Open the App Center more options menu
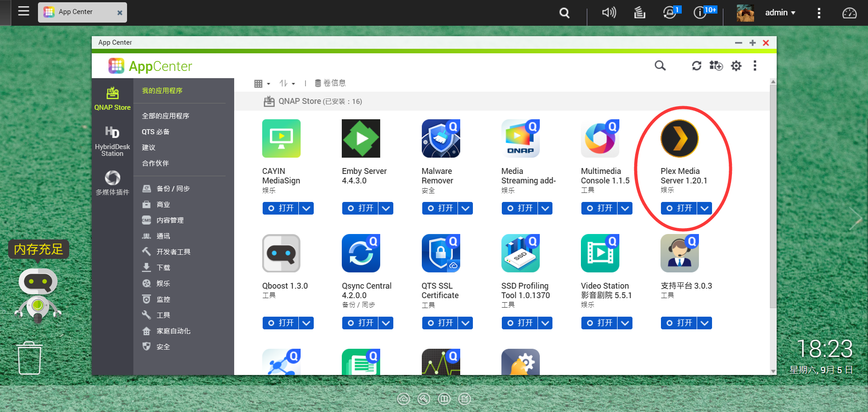Image resolution: width=868 pixels, height=412 pixels. point(755,66)
